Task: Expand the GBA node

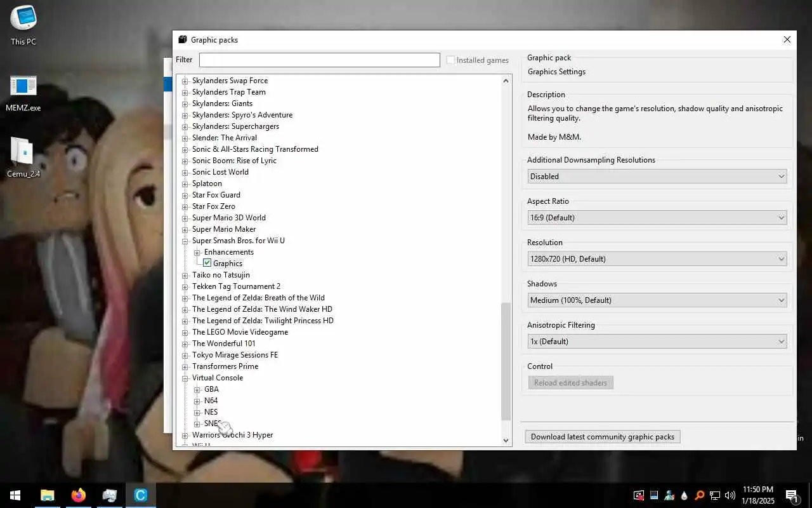Action: click(197, 389)
